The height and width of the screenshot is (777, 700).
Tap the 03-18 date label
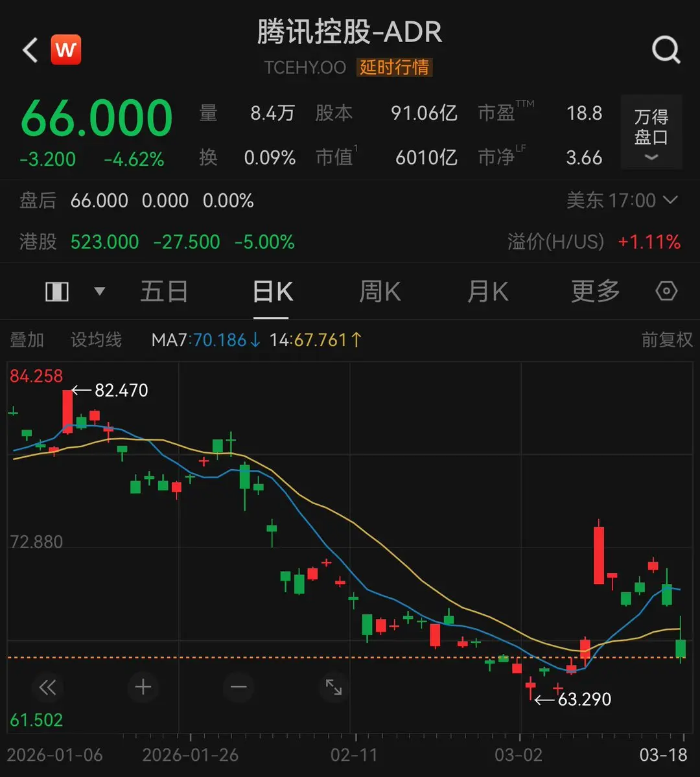663,755
